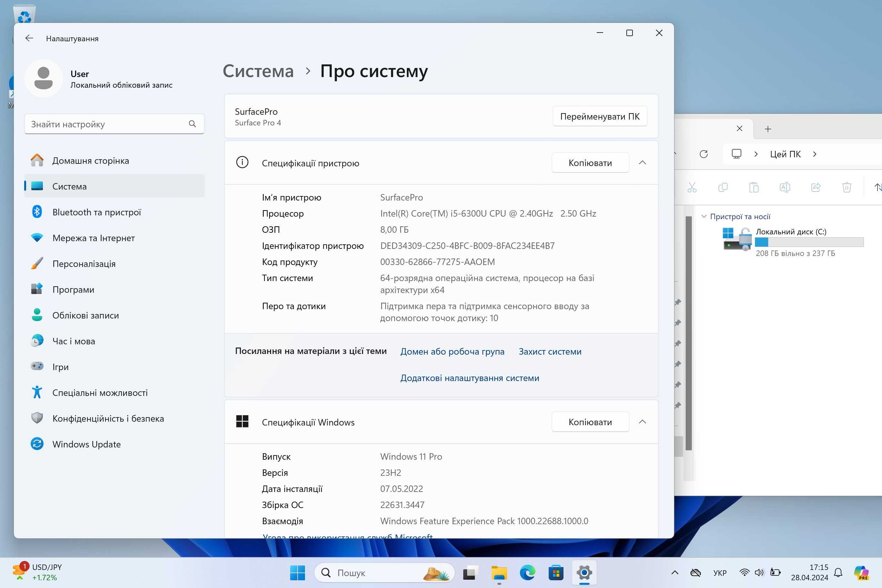The width and height of the screenshot is (882, 588).
Task: Click the search input field
Action: (x=113, y=124)
